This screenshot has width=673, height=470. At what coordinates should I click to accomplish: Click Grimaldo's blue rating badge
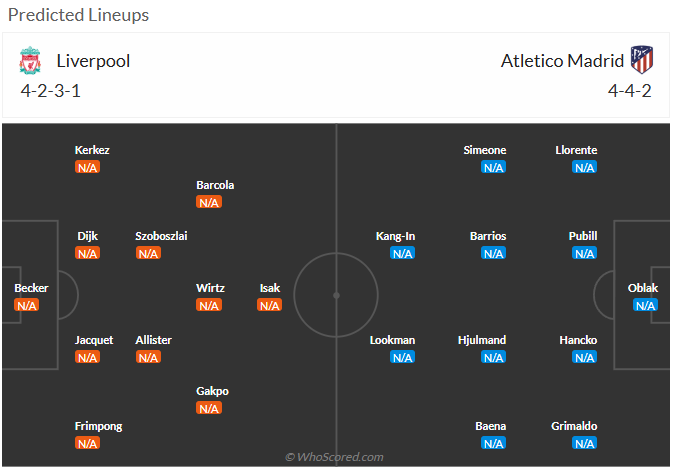[x=585, y=443]
